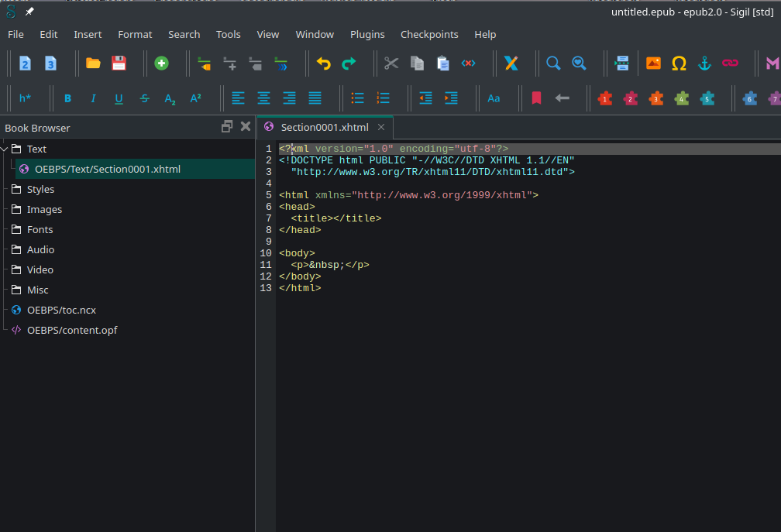
Task: Toggle bold formatting
Action: [67, 98]
